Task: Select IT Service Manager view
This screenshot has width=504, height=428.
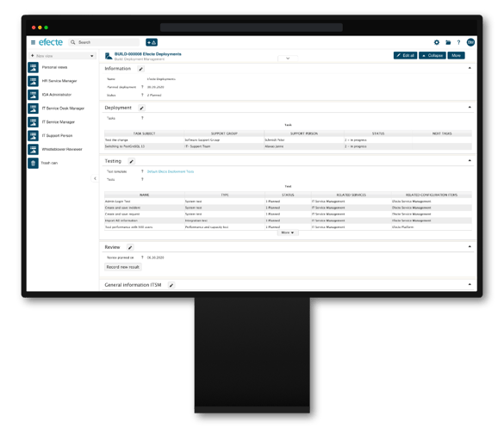Action: 59,122
